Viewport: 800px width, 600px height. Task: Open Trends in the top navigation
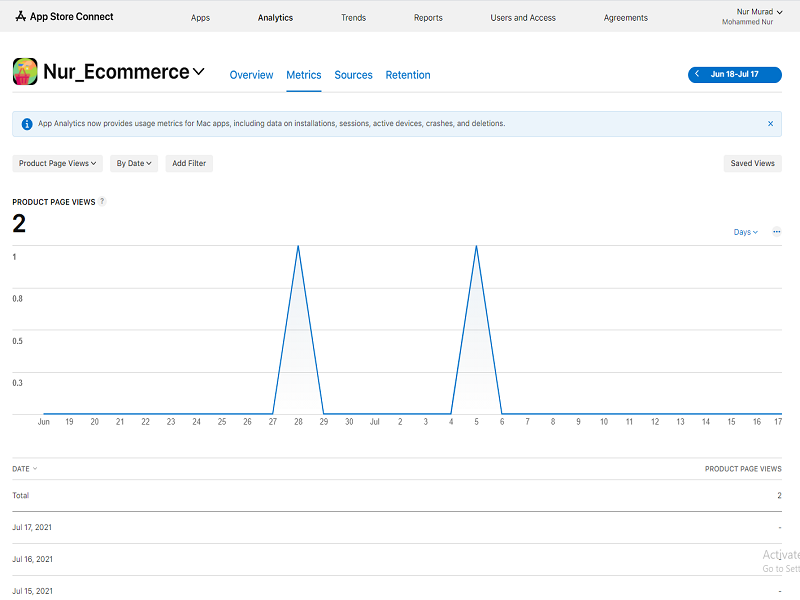pyautogui.click(x=353, y=18)
